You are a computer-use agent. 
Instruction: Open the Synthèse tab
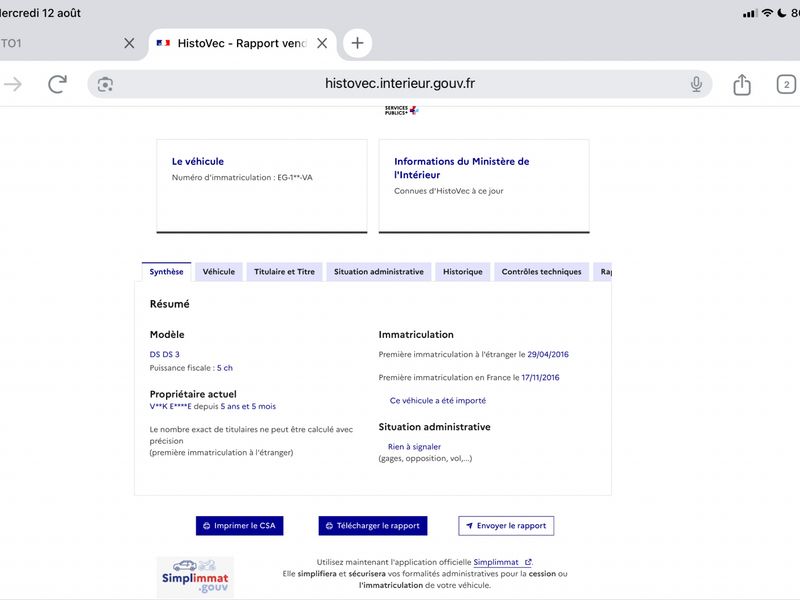click(166, 272)
